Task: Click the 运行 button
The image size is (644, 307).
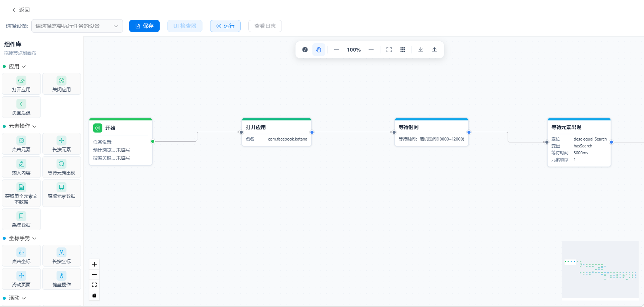Action: pos(225,26)
